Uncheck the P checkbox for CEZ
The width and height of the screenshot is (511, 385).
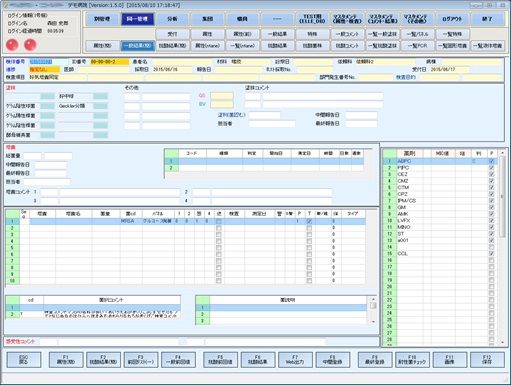(x=491, y=174)
